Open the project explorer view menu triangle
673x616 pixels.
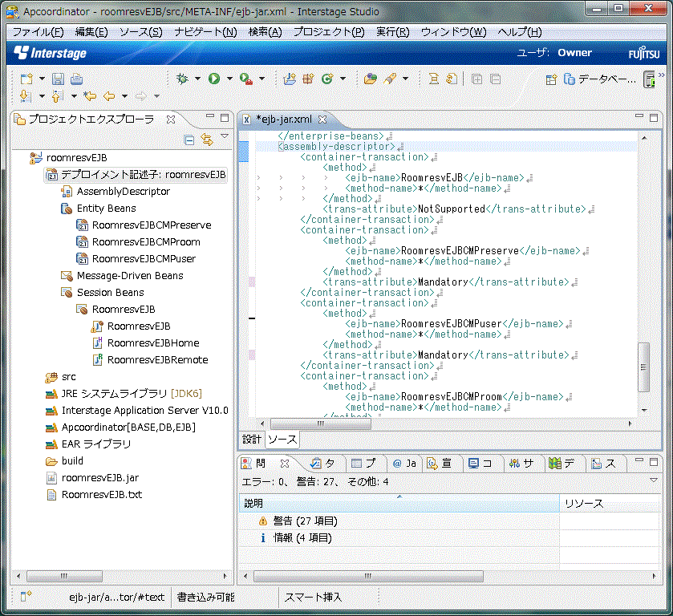pos(225,136)
